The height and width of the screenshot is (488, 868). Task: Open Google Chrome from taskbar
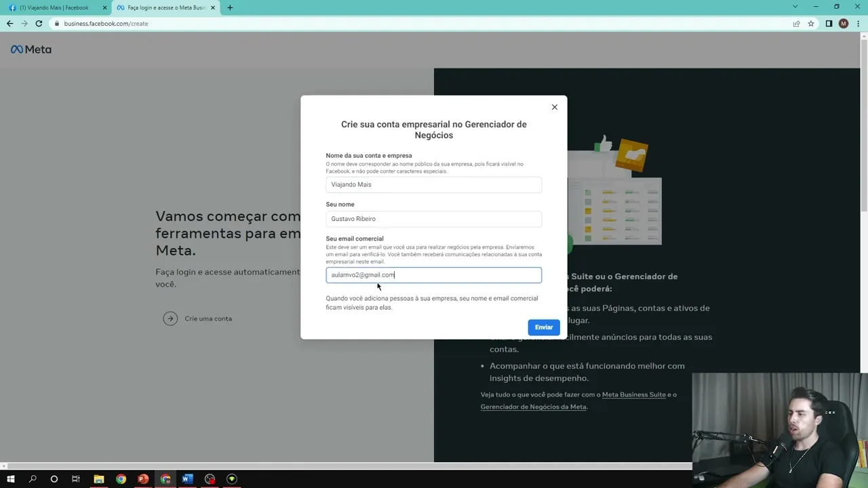click(121, 479)
